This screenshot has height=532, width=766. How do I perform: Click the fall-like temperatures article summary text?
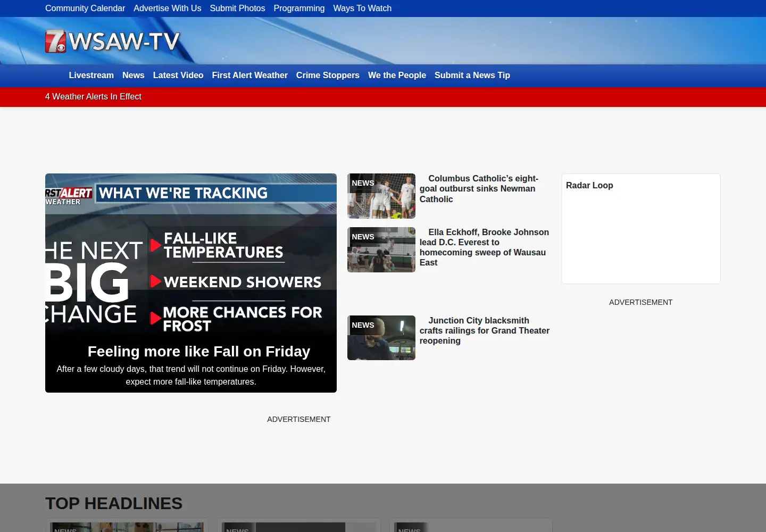click(191, 376)
